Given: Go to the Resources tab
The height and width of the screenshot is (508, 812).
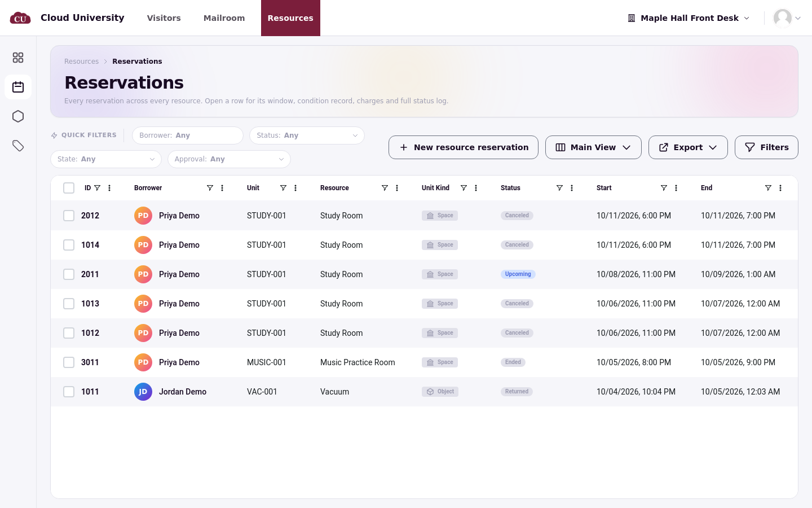Looking at the screenshot, I should coord(290,18).
